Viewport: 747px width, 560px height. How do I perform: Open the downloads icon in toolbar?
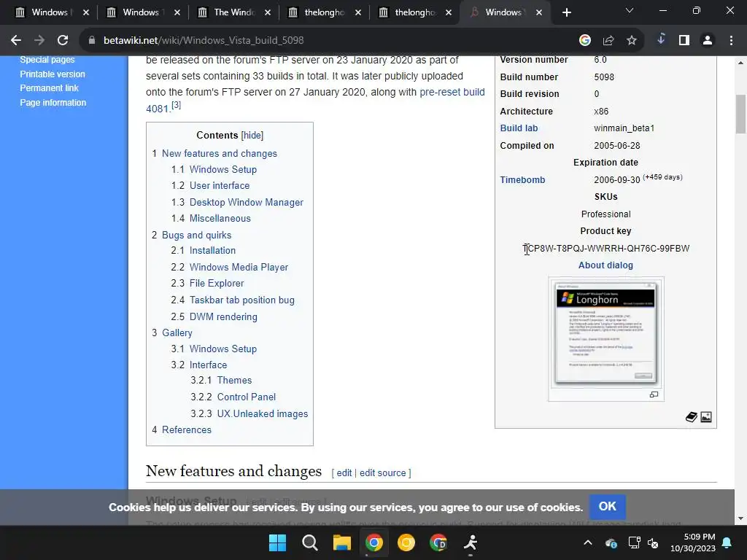661,39
